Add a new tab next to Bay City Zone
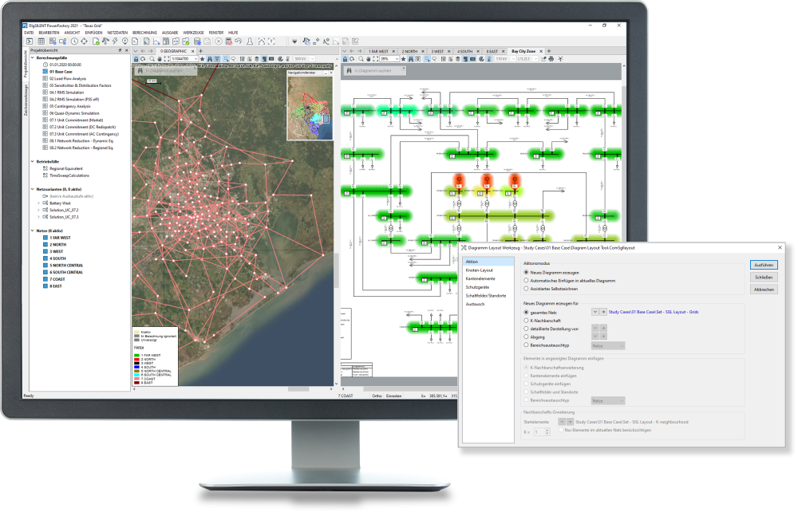The image size is (798, 532). (549, 51)
